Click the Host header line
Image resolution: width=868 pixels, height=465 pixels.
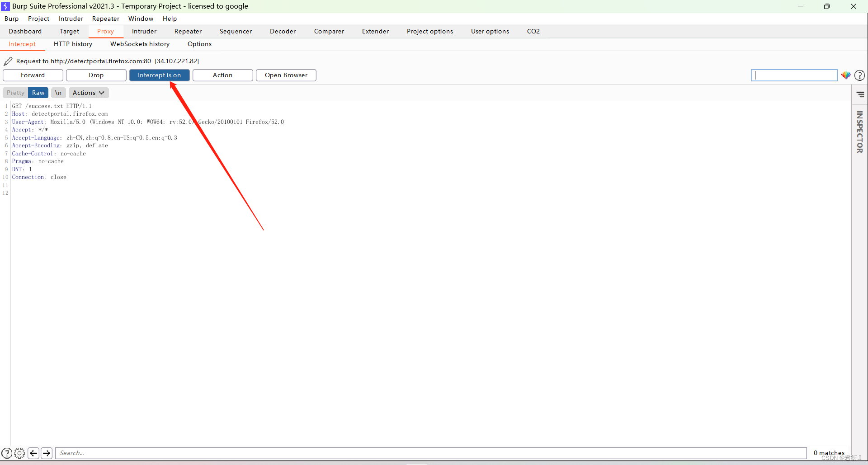click(x=60, y=114)
